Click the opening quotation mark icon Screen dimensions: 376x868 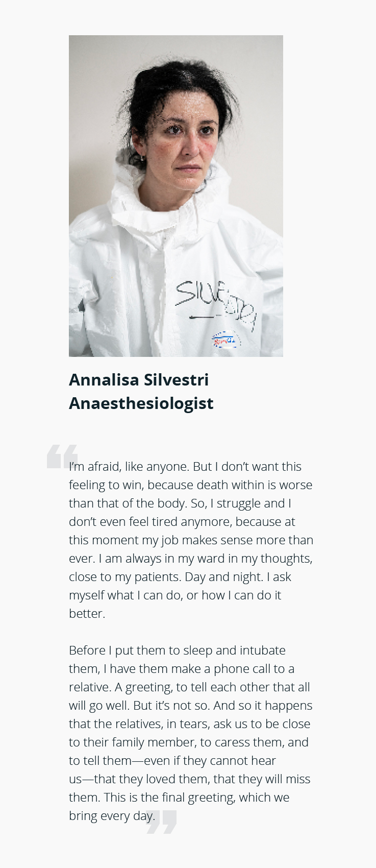coord(62,456)
